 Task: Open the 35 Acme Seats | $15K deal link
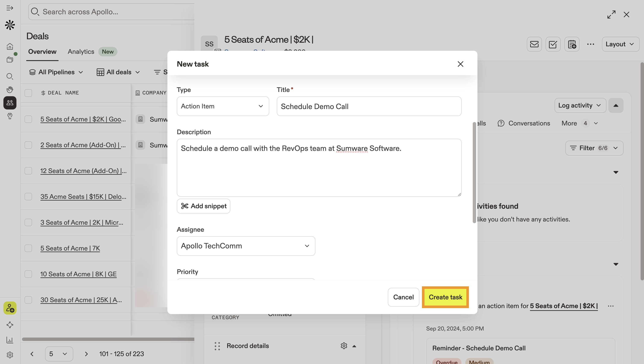click(x=83, y=197)
